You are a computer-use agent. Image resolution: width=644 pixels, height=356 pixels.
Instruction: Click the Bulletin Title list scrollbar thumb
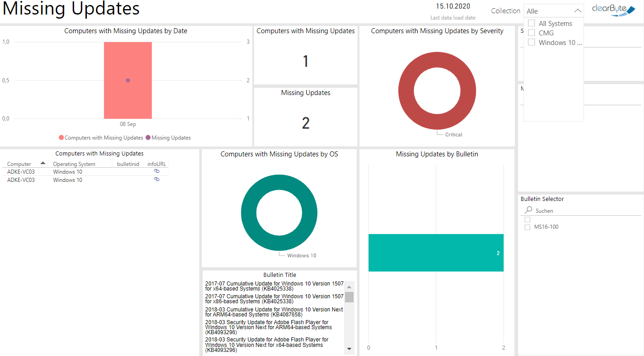(x=349, y=297)
